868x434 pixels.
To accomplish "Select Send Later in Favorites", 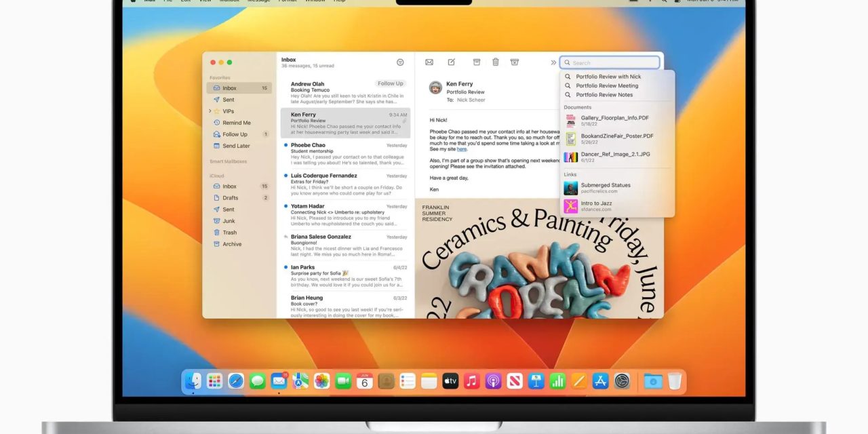I will [x=236, y=146].
